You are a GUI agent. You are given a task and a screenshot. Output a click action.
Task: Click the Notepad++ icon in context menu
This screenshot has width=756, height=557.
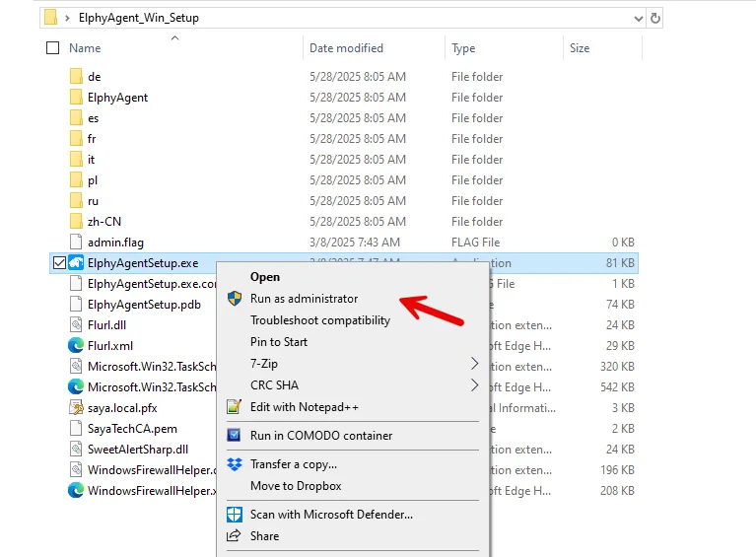click(x=234, y=406)
